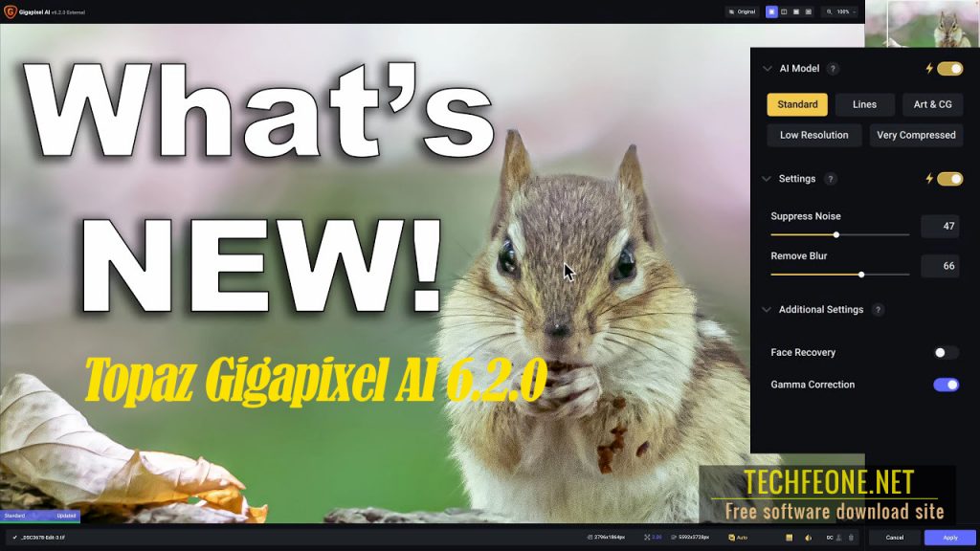Image resolution: width=980 pixels, height=551 pixels.
Task: Open the 100% zoom level dropdown
Action: click(x=846, y=11)
